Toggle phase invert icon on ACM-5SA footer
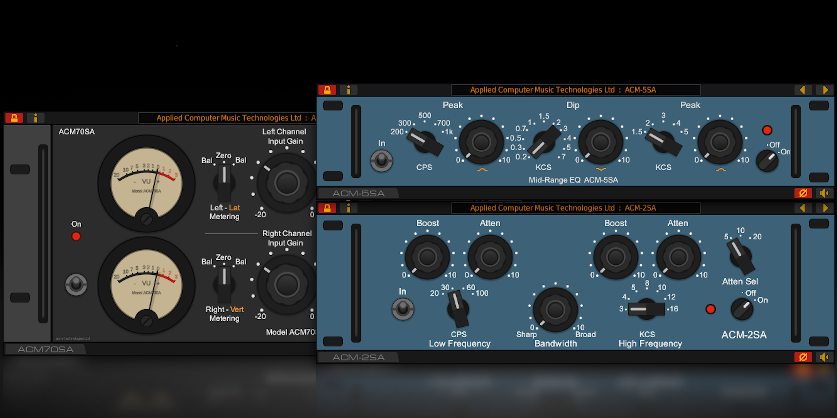This screenshot has width=837, height=418. 803,193
